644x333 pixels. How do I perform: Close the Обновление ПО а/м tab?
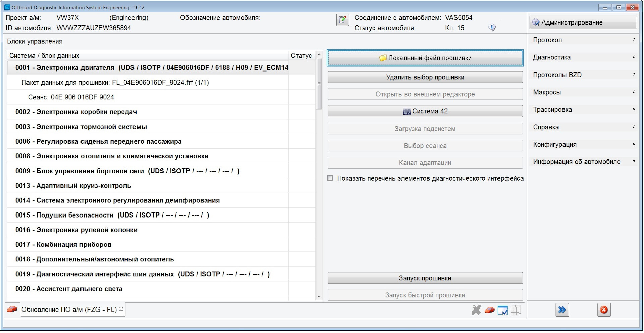tap(121, 309)
